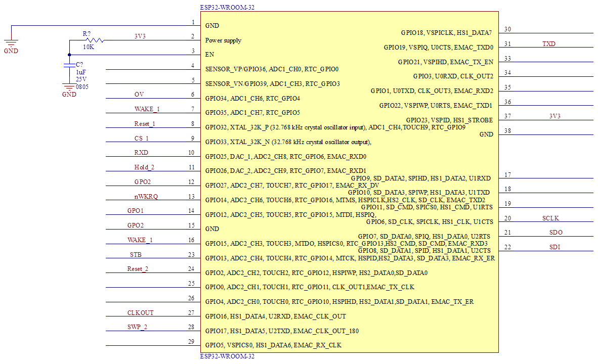The width and height of the screenshot is (598, 364).
Task: Select the GND pin name beside pin 1
Action: 212,26
